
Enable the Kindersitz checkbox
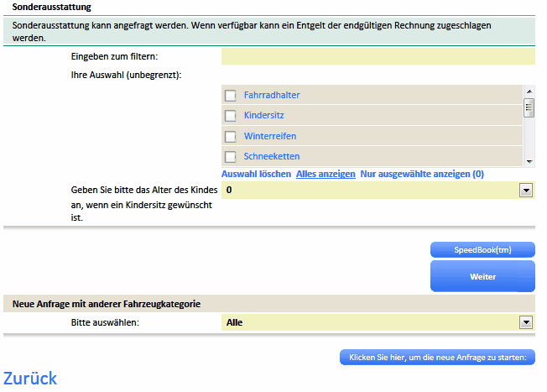click(231, 116)
